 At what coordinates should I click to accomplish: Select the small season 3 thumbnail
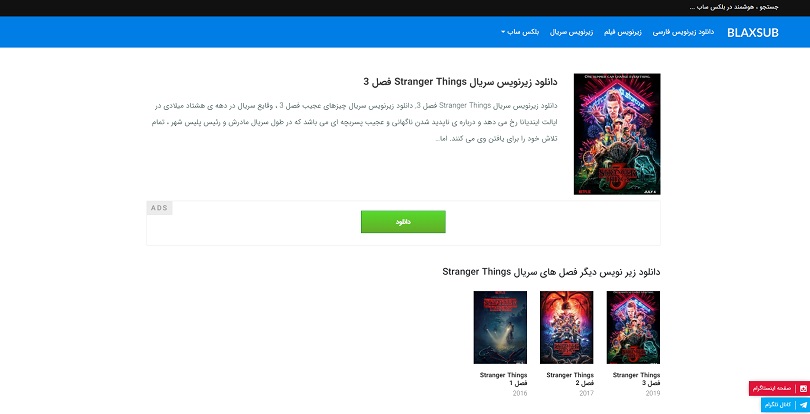(x=633, y=327)
